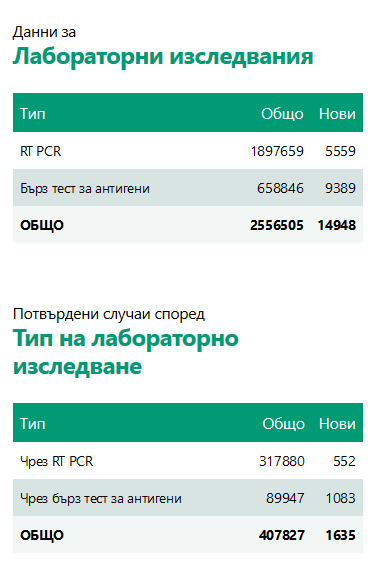Click 'Данни за' subtitle text
The width and height of the screenshot is (368, 574).
pos(44,32)
